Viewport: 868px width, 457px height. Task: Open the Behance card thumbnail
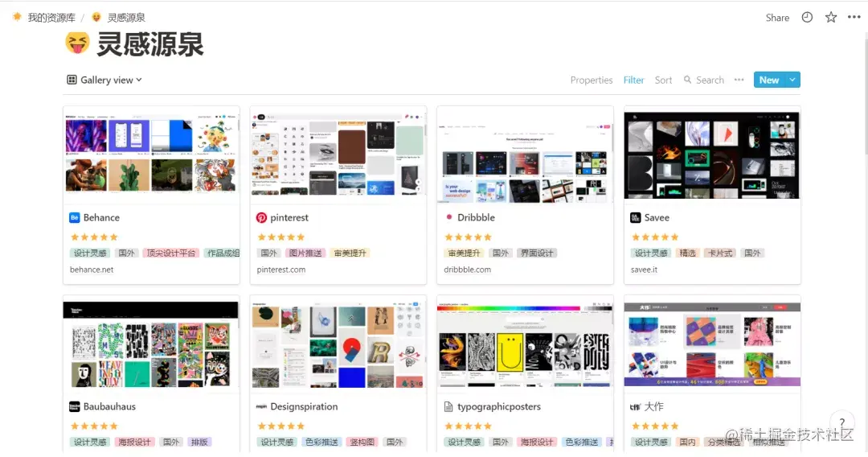151,155
